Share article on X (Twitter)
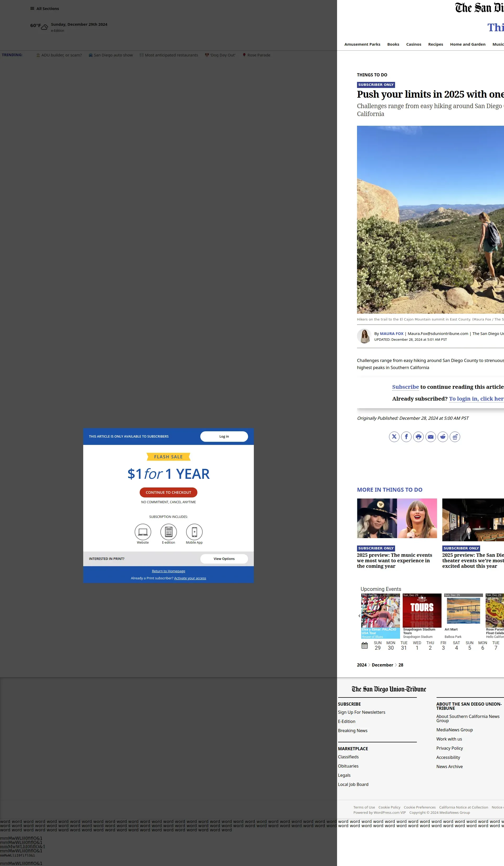Screen dimensions: 504x866 pyautogui.click(x=394, y=437)
